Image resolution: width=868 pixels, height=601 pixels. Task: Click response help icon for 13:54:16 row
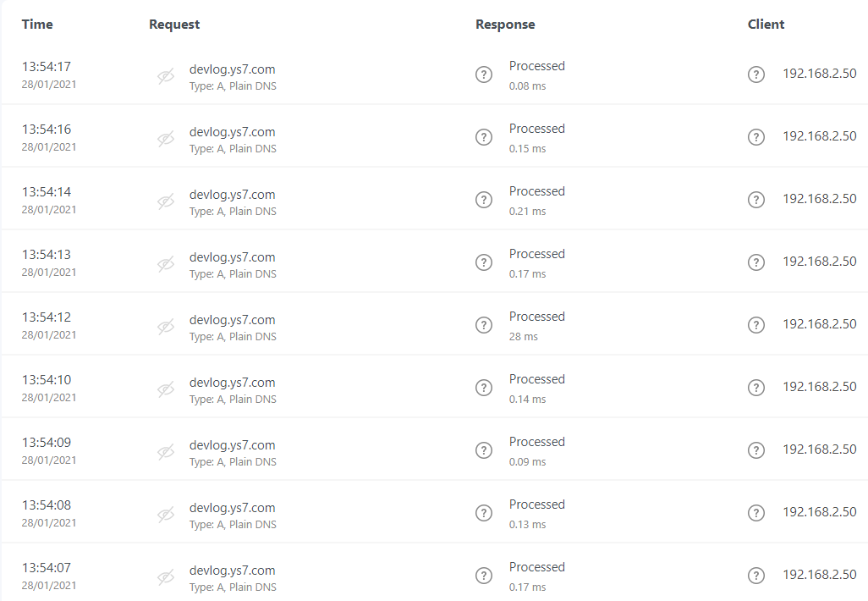click(484, 137)
